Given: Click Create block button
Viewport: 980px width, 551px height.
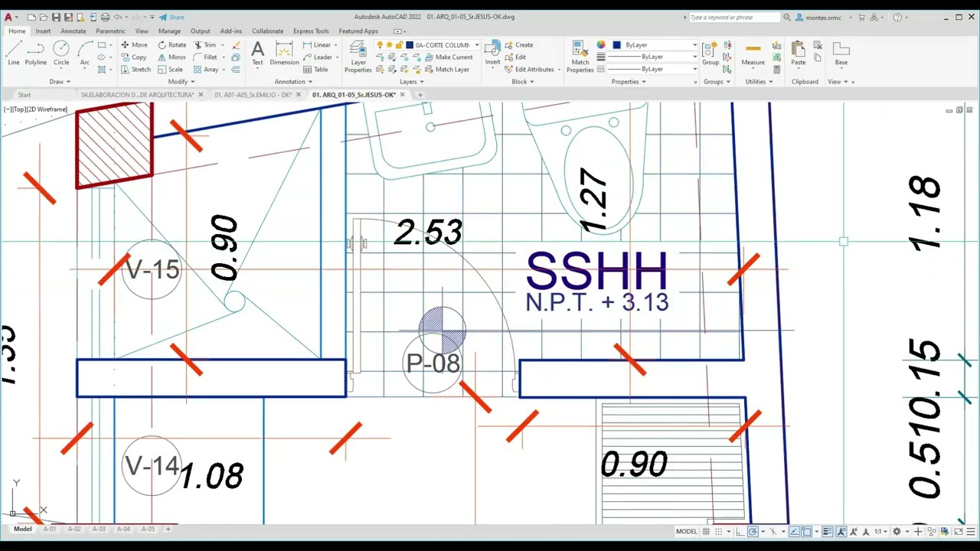Looking at the screenshot, I should click(518, 45).
